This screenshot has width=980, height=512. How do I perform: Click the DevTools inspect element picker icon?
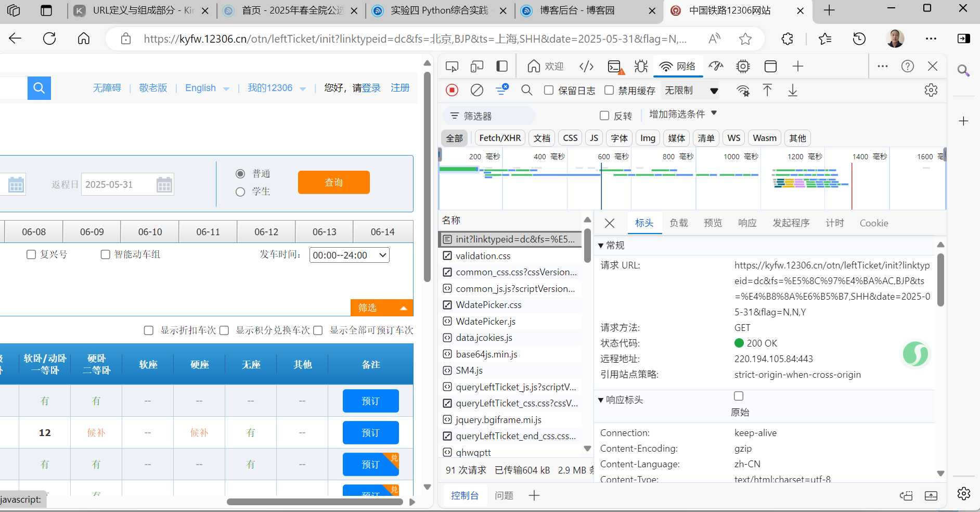(x=452, y=66)
